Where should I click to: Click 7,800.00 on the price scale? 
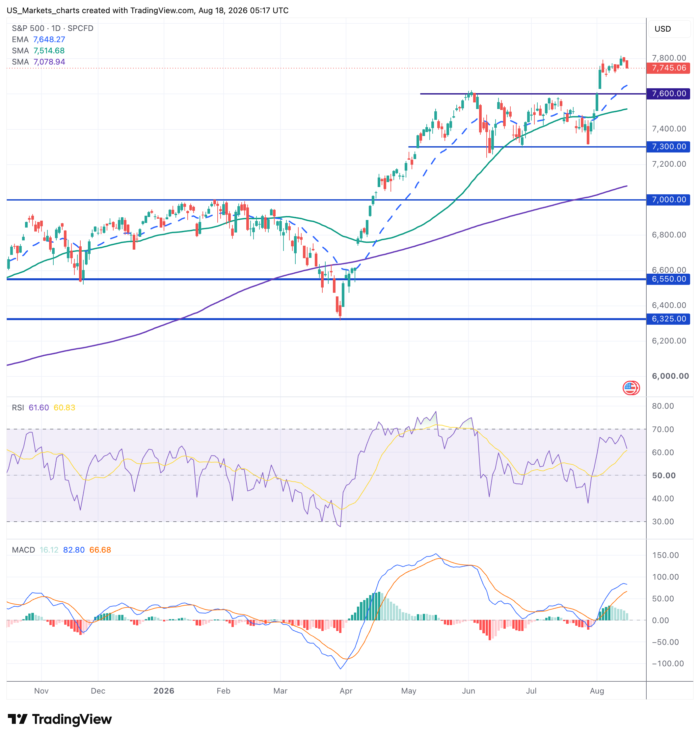tap(669, 58)
